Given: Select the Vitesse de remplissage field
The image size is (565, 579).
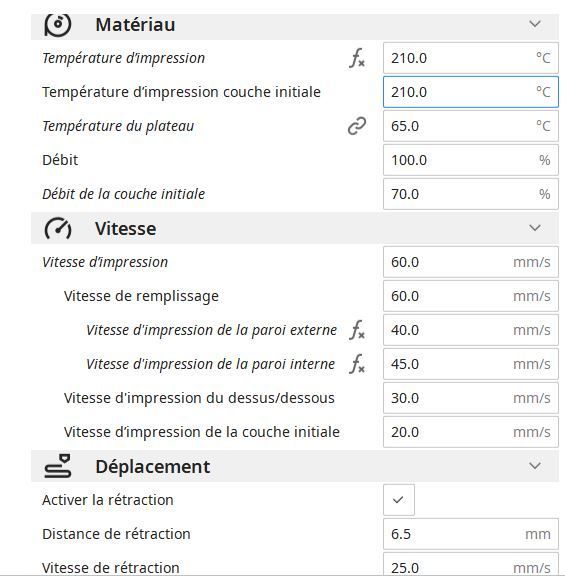Looking at the screenshot, I should click(471, 296).
